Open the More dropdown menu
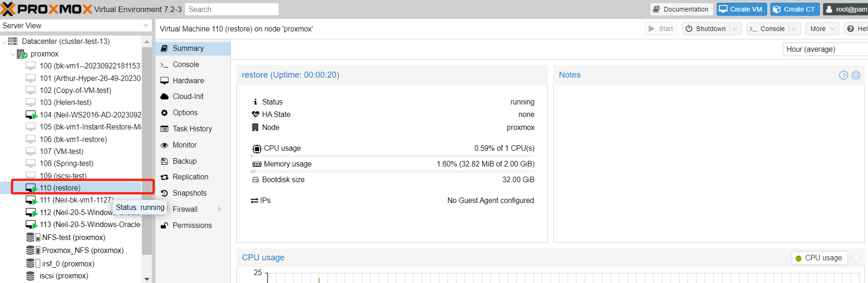 (822, 29)
